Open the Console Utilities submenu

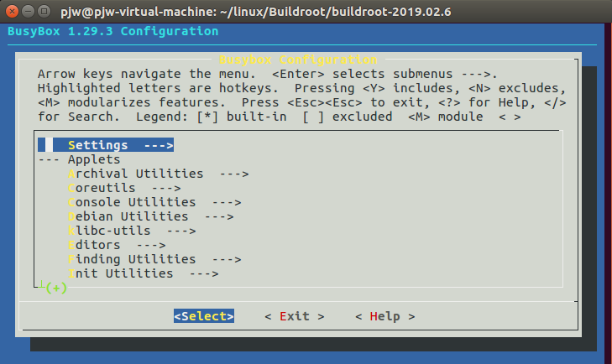(154, 202)
